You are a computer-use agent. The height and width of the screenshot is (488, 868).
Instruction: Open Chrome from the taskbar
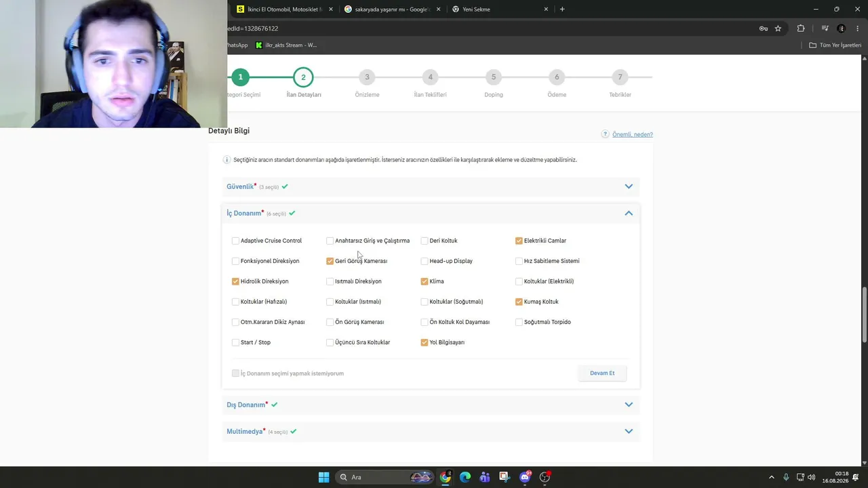(x=445, y=477)
